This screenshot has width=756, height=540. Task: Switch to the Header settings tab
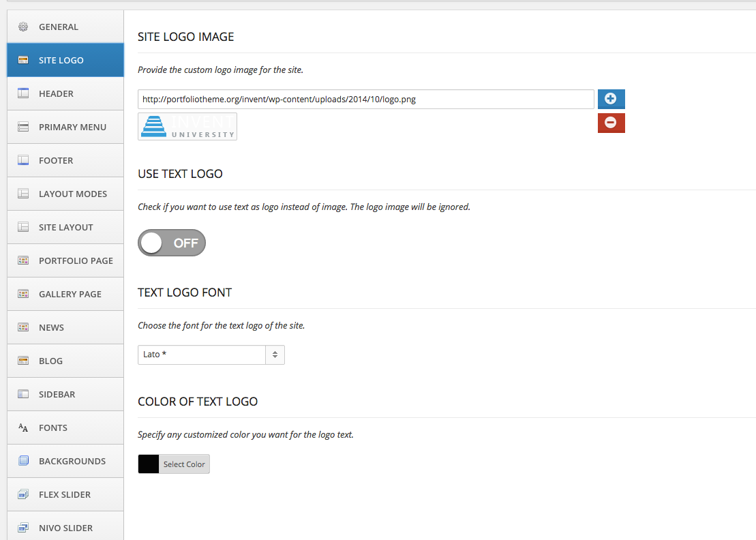coord(22,93)
